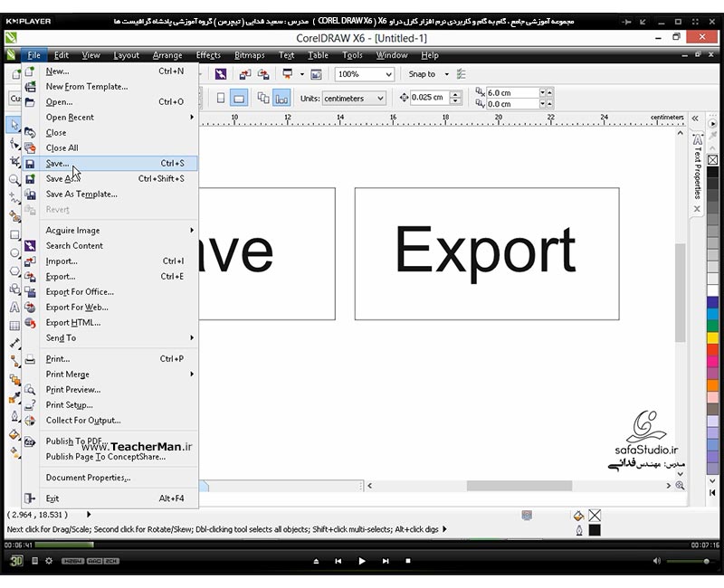This screenshot has width=724, height=588.
Task: Select the Polygon tool in toolbox
Action: click(x=14, y=270)
